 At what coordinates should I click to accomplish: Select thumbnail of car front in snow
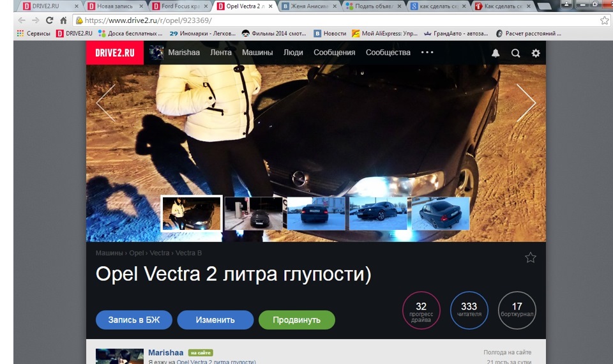378,213
